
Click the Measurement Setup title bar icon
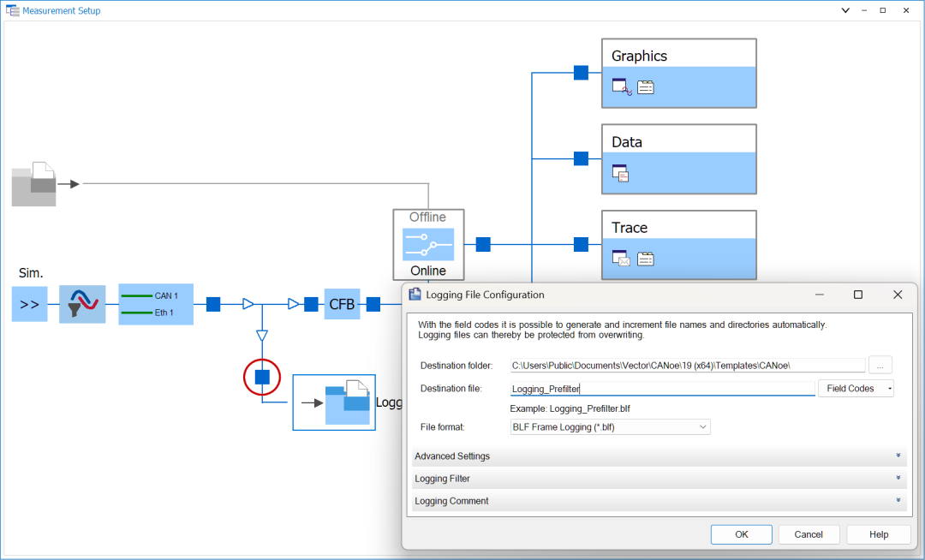point(12,10)
